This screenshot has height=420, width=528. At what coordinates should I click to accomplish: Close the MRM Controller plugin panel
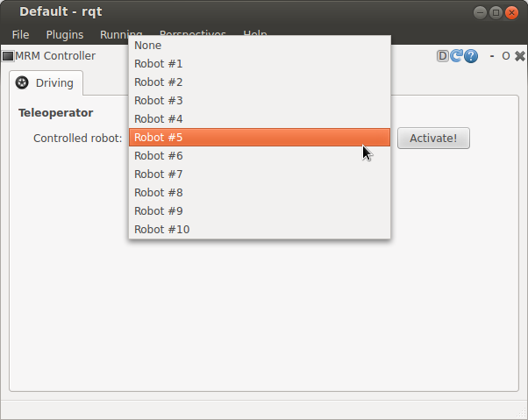pos(519,56)
